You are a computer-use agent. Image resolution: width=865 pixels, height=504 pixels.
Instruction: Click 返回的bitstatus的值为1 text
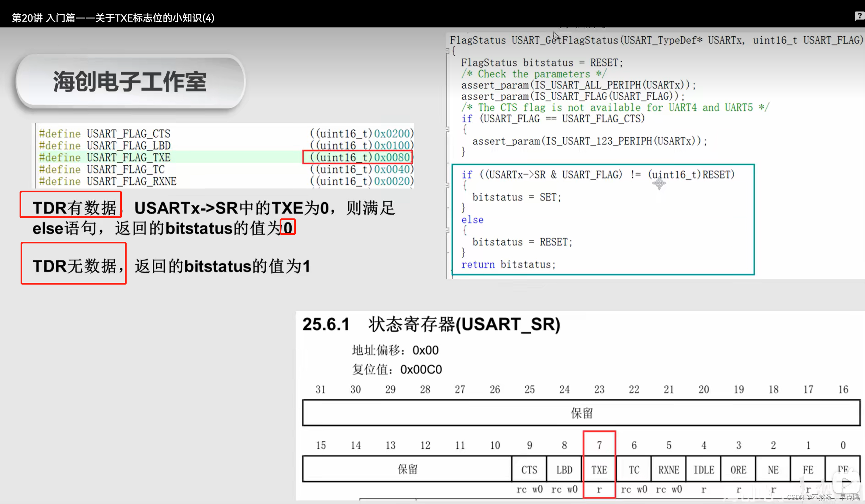click(222, 266)
